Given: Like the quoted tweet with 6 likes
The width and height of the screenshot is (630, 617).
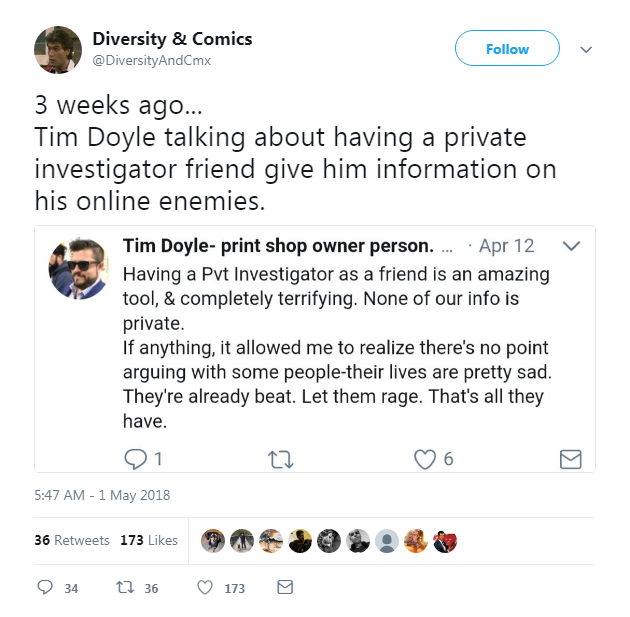Looking at the screenshot, I should click(x=425, y=460).
